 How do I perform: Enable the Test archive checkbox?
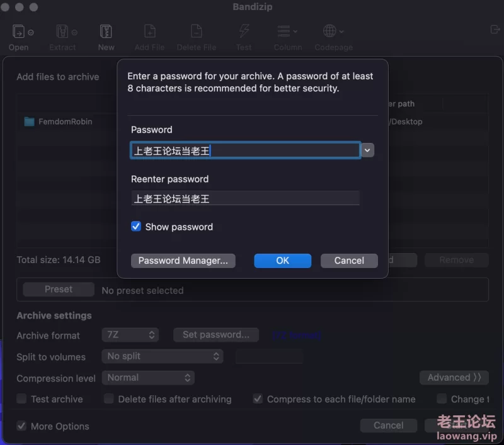tap(21, 399)
